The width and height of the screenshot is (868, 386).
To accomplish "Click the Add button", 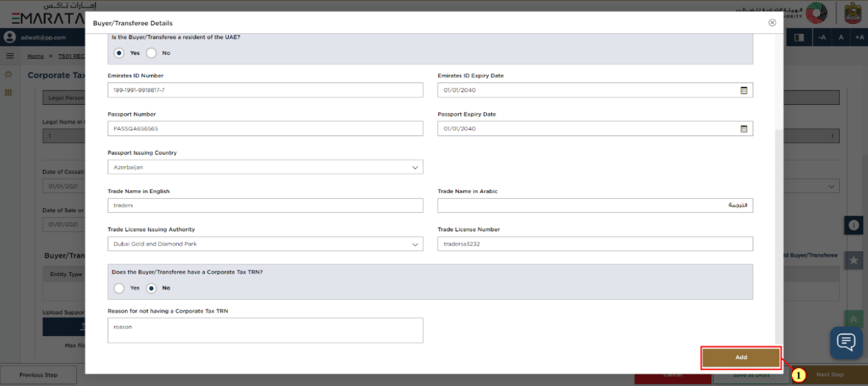I will [x=741, y=358].
